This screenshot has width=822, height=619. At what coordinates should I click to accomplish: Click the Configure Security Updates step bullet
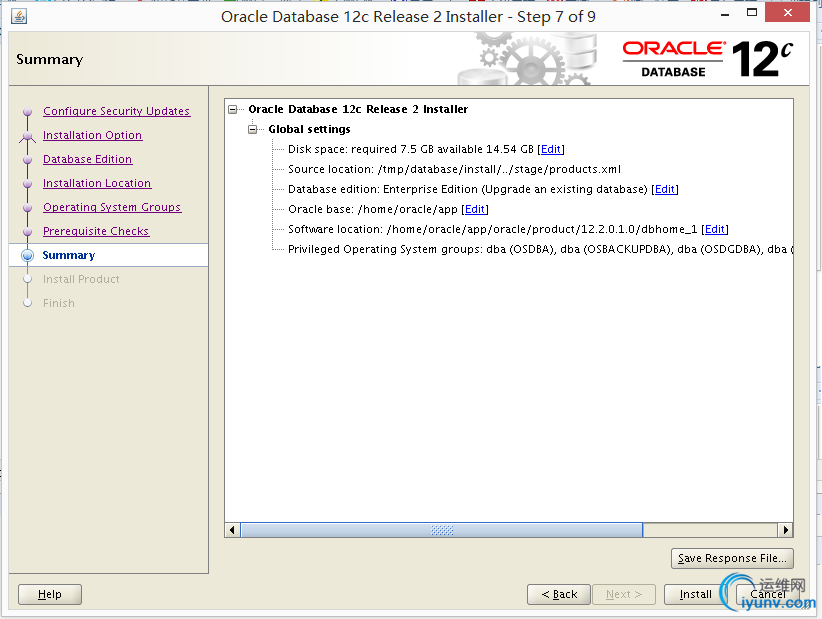point(28,112)
